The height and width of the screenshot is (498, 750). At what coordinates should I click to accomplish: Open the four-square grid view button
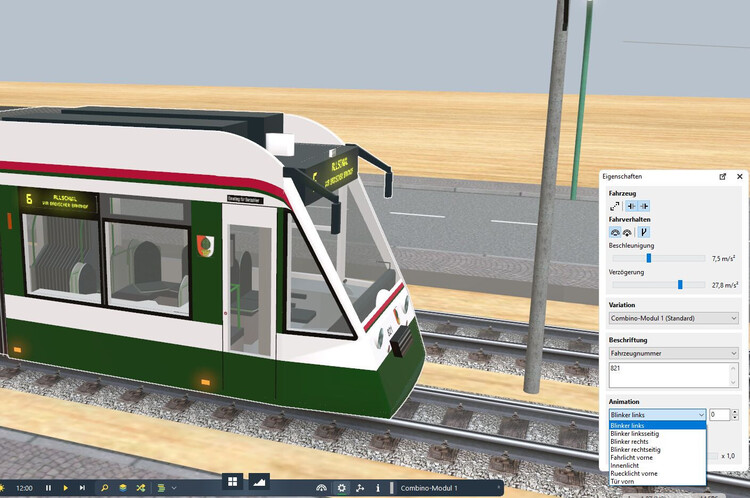click(233, 482)
